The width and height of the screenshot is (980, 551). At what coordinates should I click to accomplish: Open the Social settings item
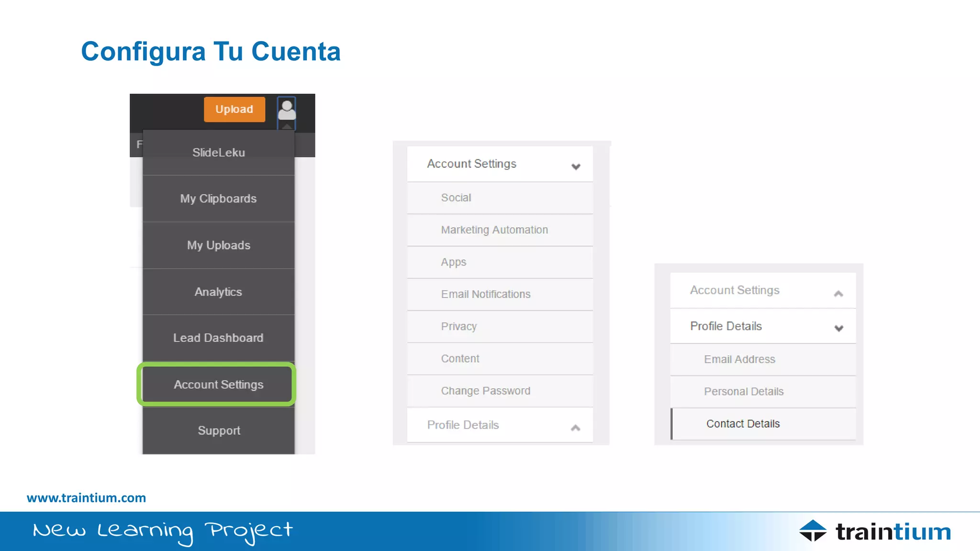click(x=500, y=198)
